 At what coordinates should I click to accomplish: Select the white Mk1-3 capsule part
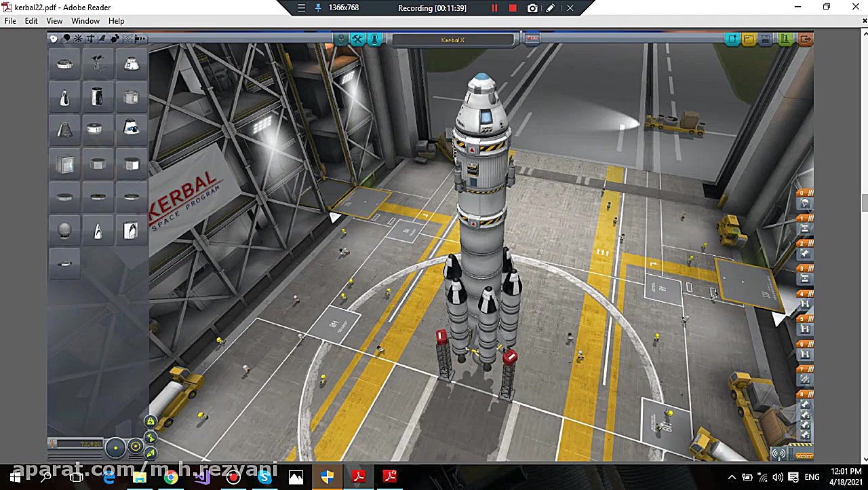132,63
